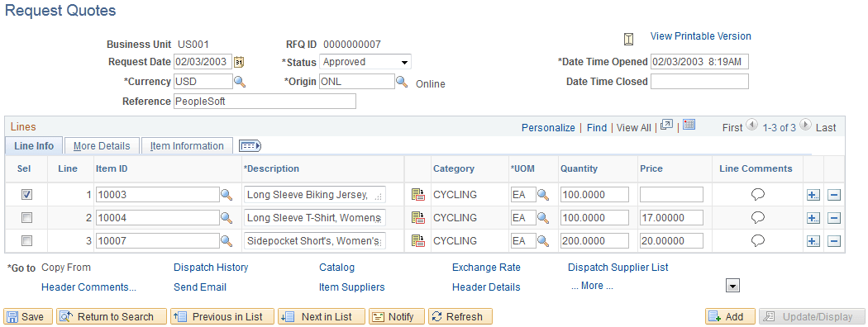Look up UOM for line 1
This screenshot has width=868, height=327.
coord(543,195)
